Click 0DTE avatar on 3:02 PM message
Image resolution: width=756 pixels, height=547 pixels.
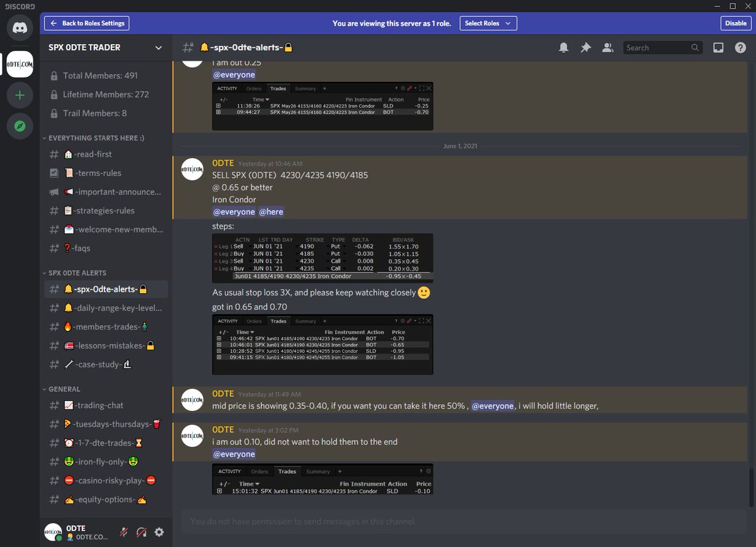pos(192,435)
